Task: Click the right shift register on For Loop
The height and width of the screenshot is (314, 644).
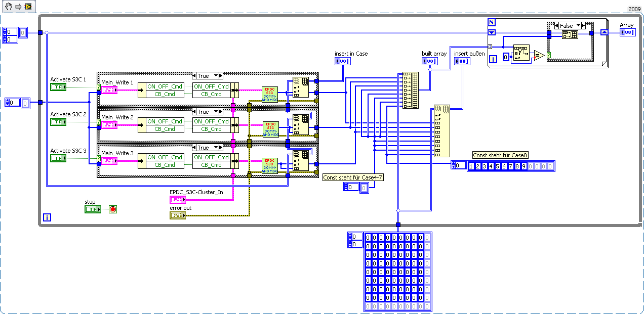Action: [604, 33]
